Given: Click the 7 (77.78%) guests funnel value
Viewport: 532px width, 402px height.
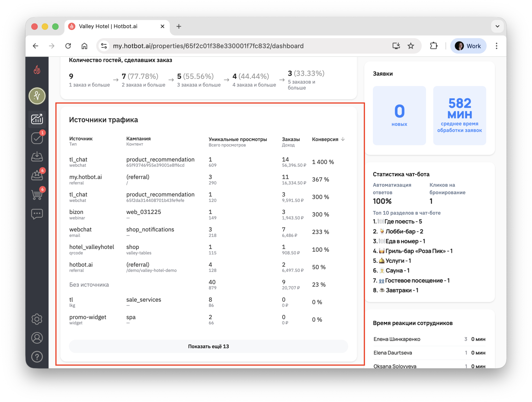Looking at the screenshot, I should [140, 76].
